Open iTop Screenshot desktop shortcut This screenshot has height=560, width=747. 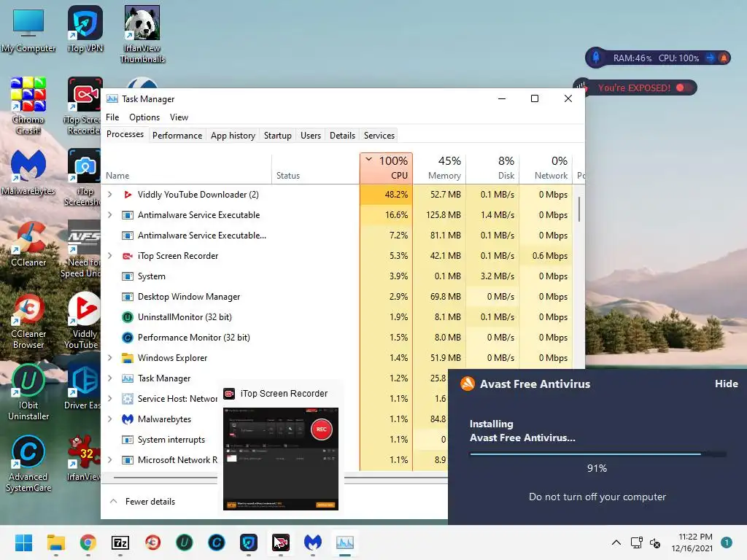point(84,178)
